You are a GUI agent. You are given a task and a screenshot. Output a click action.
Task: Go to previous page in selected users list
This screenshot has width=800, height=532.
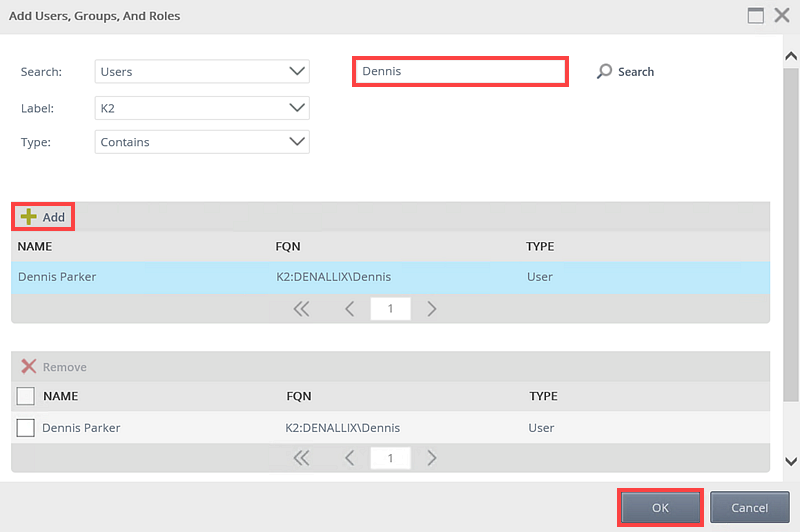(349, 458)
